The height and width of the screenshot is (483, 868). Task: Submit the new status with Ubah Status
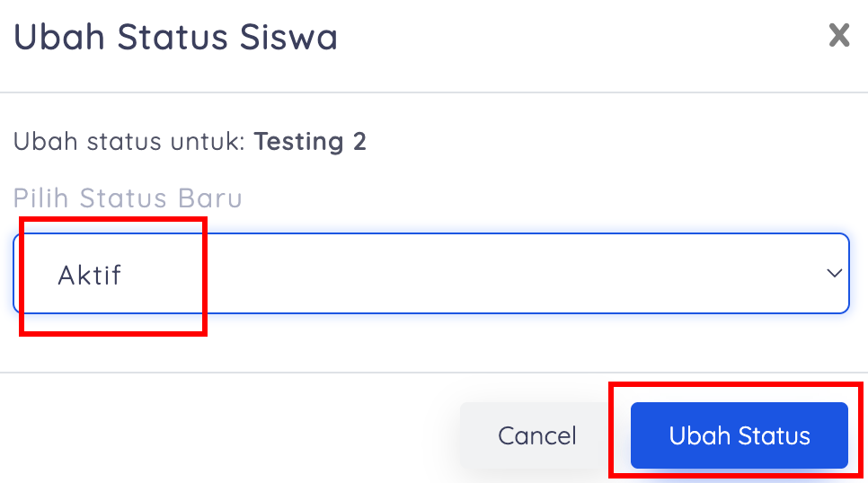[x=739, y=435]
